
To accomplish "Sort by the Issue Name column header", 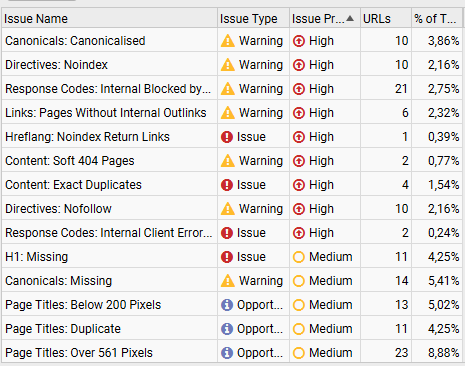I will (109, 19).
